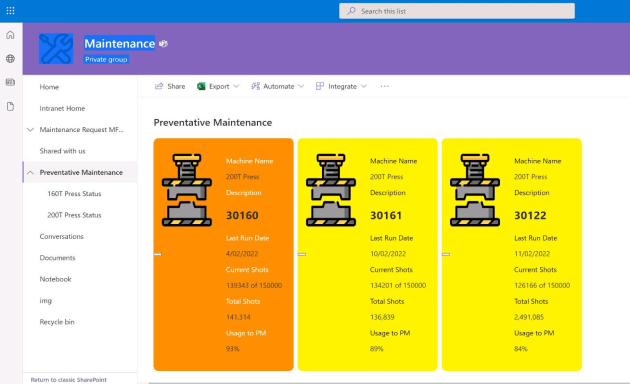Open the app launcher waffle icon
Image resolution: width=630 pixels, height=384 pixels.
(x=10, y=11)
